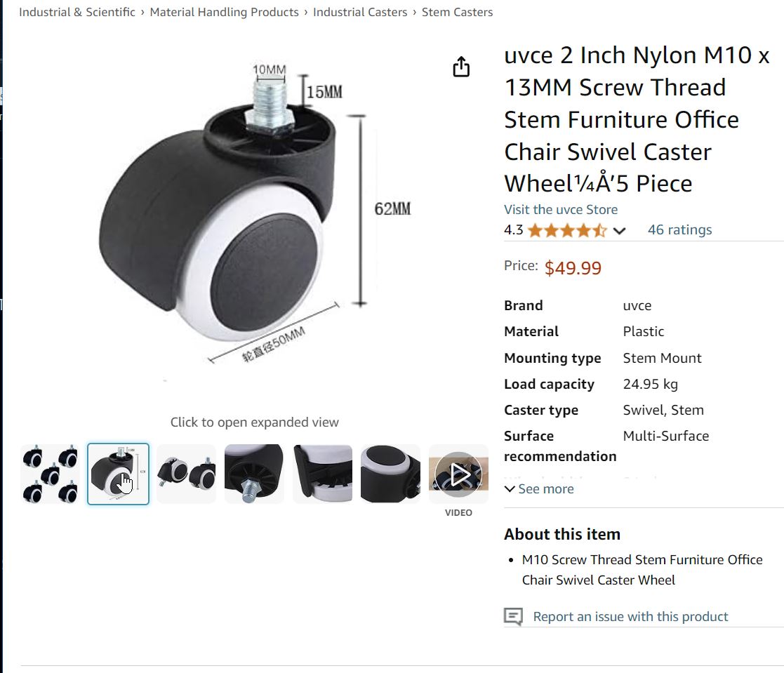Select the caster top view thumbnail

click(390, 474)
